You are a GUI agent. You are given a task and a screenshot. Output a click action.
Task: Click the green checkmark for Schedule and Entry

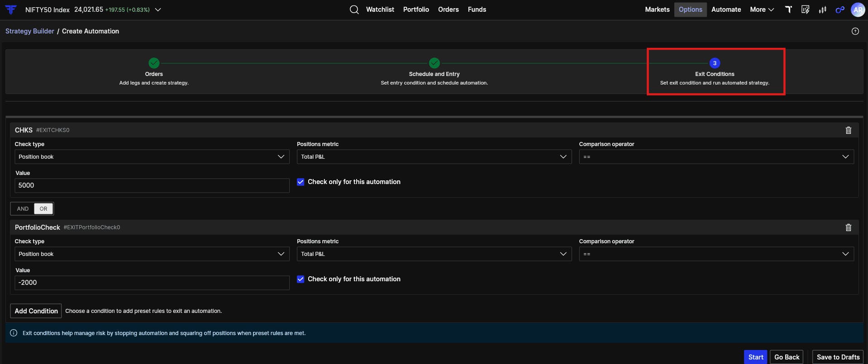434,63
